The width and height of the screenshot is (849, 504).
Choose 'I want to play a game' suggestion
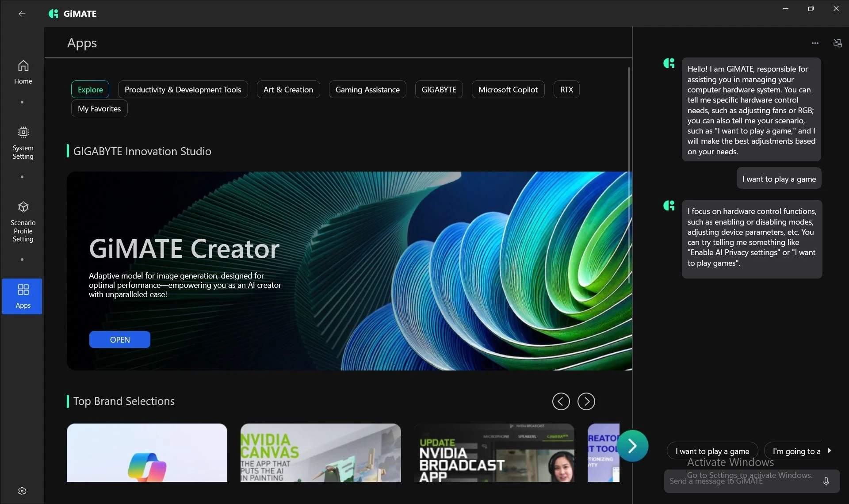(x=712, y=451)
